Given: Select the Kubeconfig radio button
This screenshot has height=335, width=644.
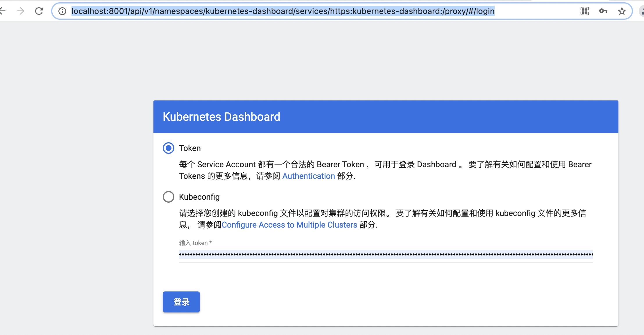Looking at the screenshot, I should (x=169, y=197).
